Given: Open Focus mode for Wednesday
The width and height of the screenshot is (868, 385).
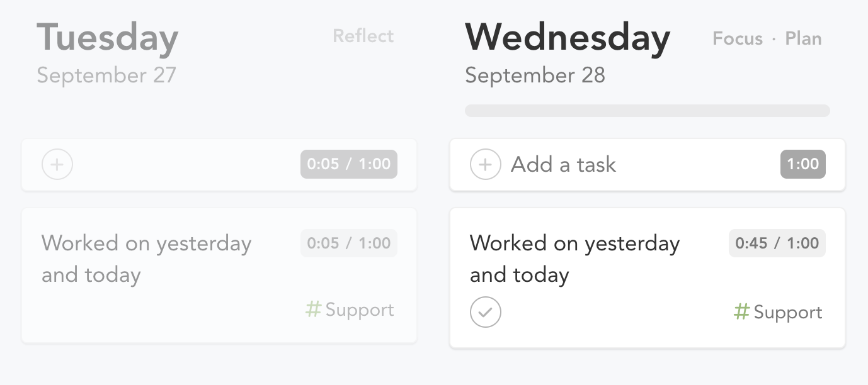Looking at the screenshot, I should pos(737,38).
